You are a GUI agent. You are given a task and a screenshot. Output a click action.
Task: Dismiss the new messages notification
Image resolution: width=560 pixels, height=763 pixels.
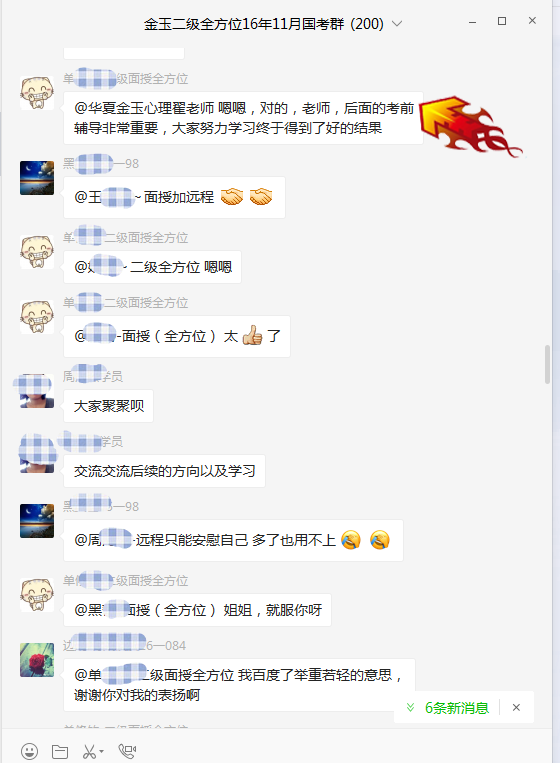(x=516, y=708)
